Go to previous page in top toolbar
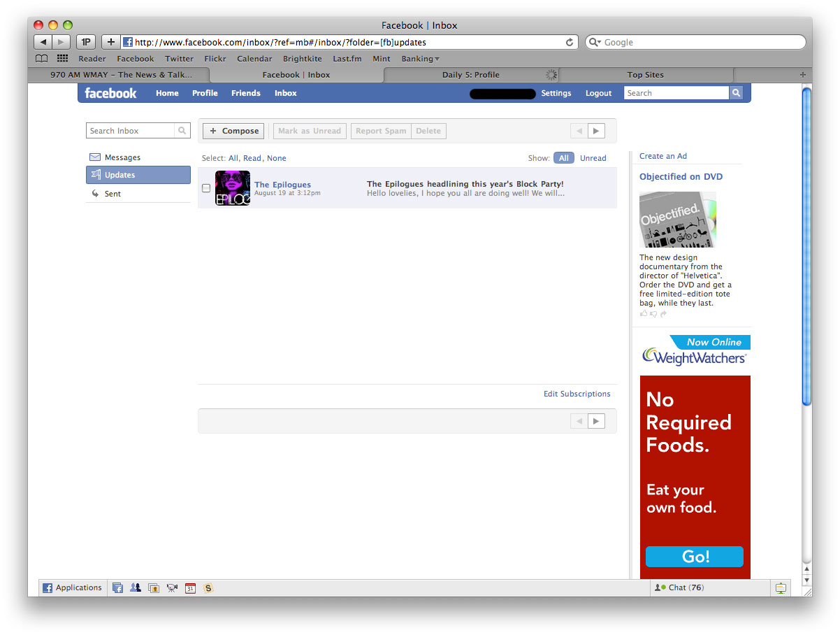This screenshot has width=840, height=635. click(x=579, y=131)
